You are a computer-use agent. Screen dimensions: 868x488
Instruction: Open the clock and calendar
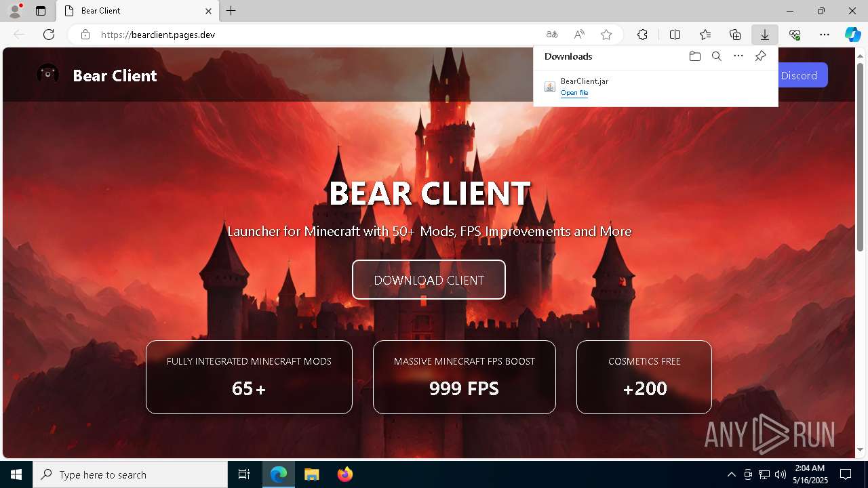tap(810, 474)
